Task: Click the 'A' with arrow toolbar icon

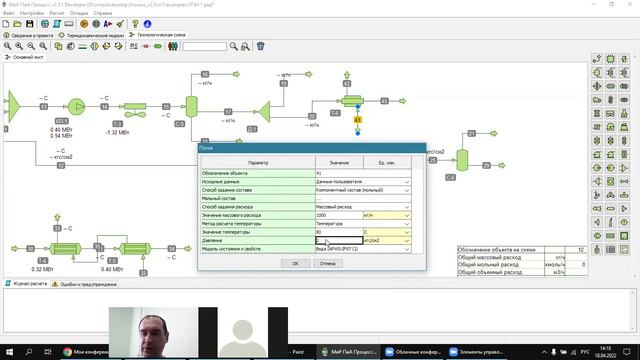Action: (108, 24)
